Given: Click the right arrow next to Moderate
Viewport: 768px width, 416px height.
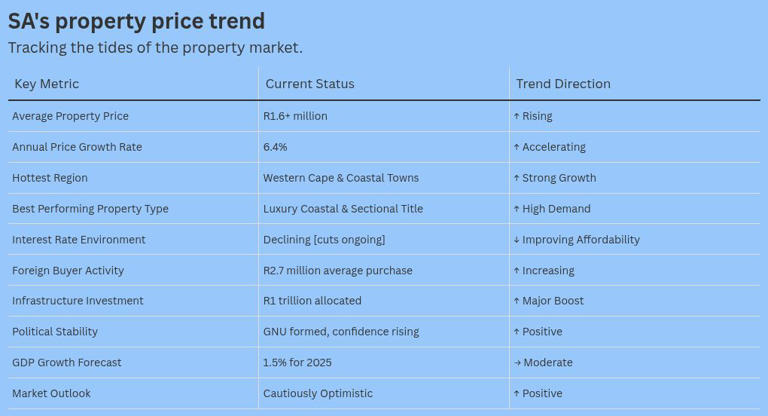Looking at the screenshot, I should (x=517, y=363).
